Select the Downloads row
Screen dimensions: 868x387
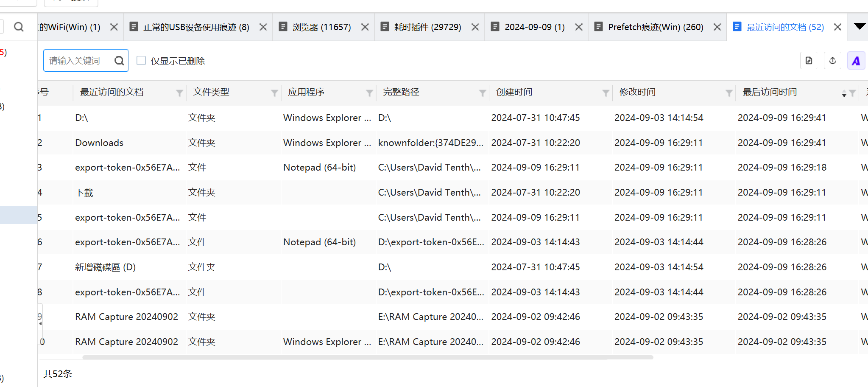coord(452,143)
